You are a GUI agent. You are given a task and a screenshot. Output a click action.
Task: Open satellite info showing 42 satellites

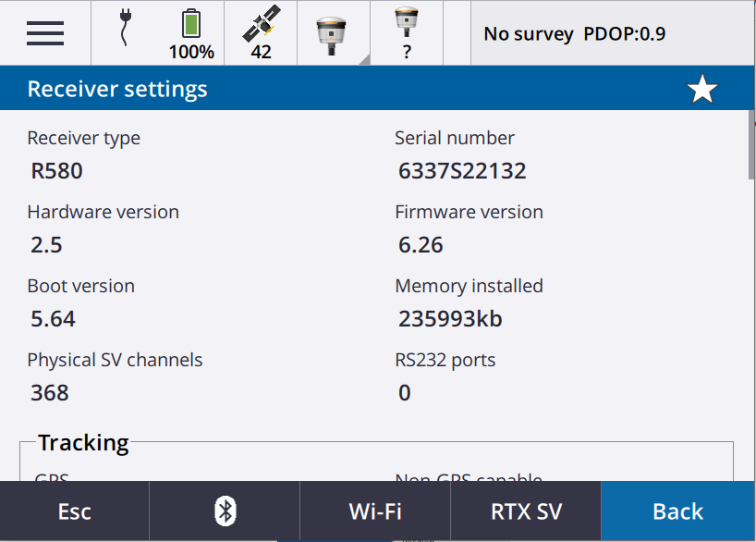click(261, 33)
